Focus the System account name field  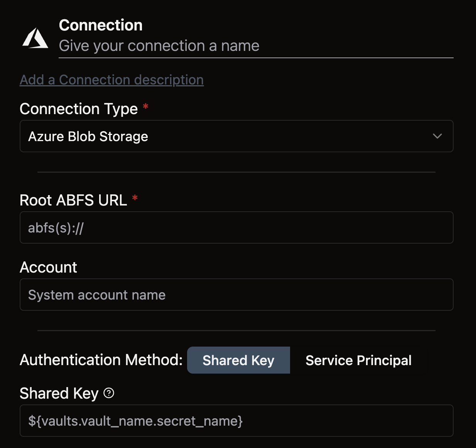pyautogui.click(x=236, y=295)
